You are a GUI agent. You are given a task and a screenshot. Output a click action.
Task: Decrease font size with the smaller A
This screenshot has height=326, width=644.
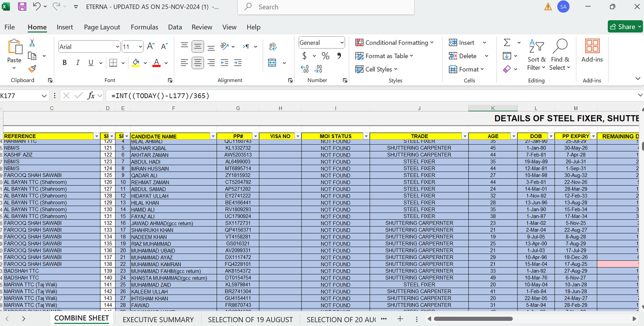click(164, 46)
